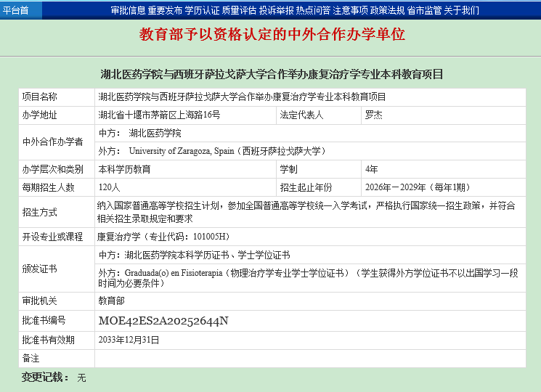Click 投诉举报 in the navigation bar

[x=276, y=10]
